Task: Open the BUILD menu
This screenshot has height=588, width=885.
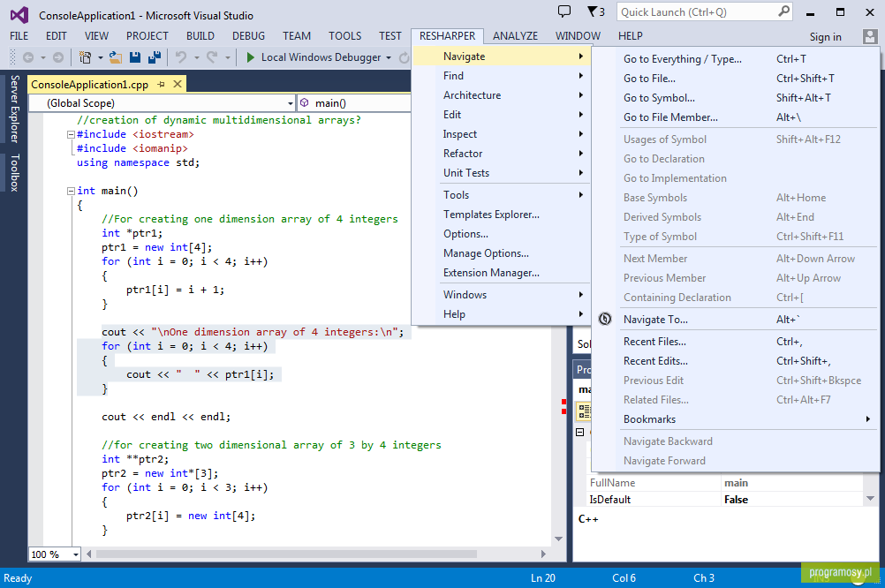Action: [200, 36]
